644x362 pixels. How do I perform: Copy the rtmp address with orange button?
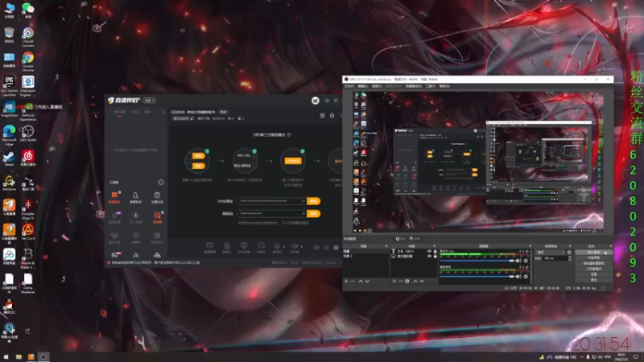click(x=313, y=201)
